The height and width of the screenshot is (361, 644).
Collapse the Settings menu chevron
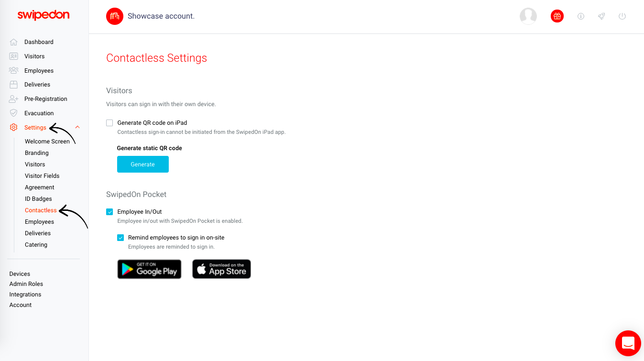77,127
